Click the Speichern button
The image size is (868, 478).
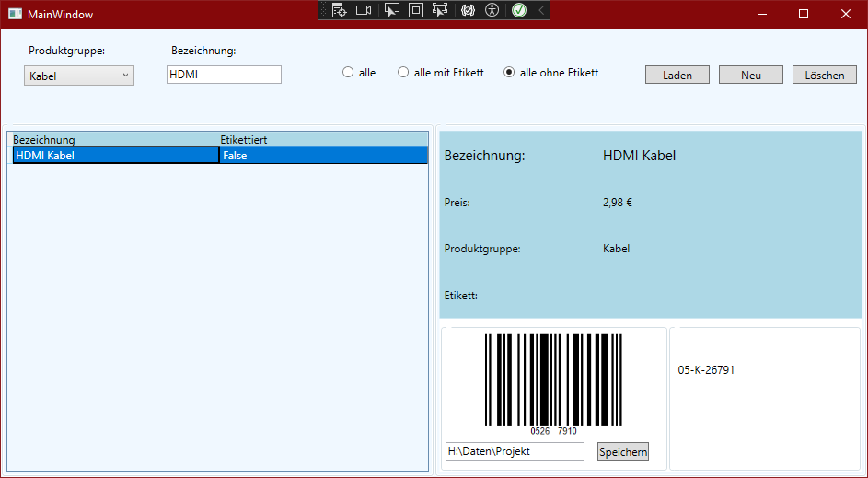[x=623, y=452]
